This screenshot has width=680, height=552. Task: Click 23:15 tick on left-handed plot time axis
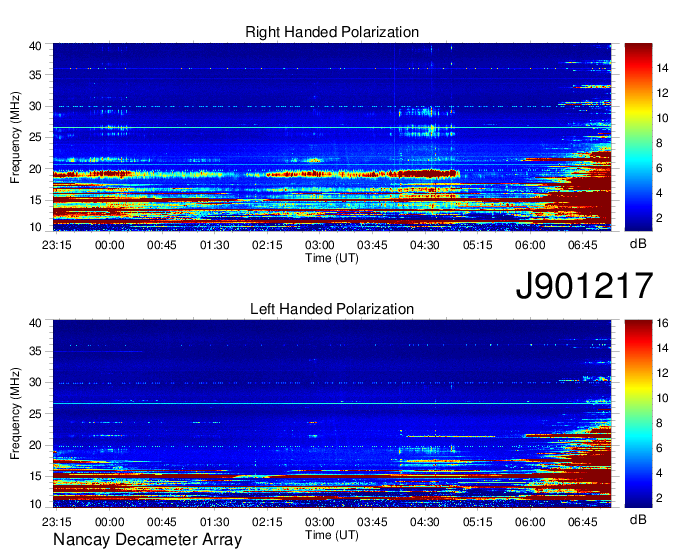click(x=57, y=522)
